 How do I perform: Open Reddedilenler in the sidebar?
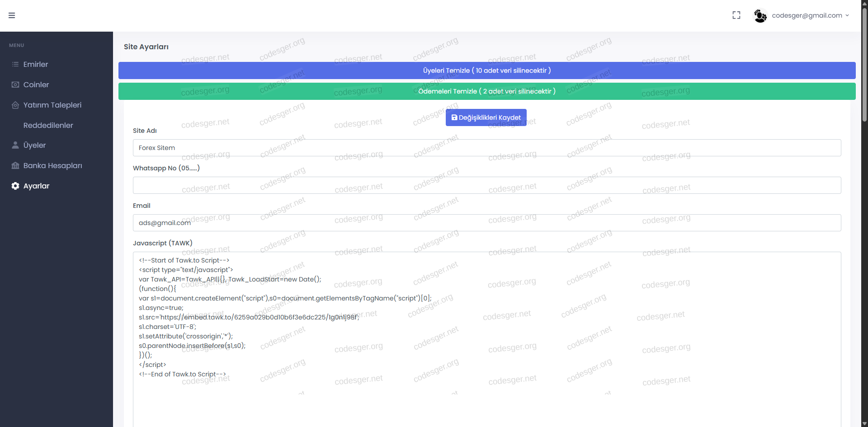tap(48, 125)
